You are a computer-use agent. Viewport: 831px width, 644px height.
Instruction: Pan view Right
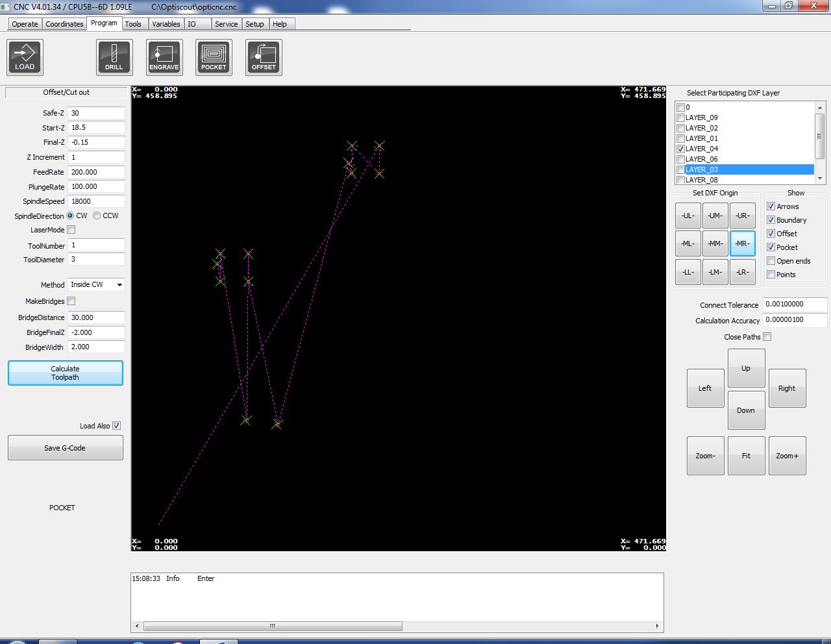tap(788, 388)
